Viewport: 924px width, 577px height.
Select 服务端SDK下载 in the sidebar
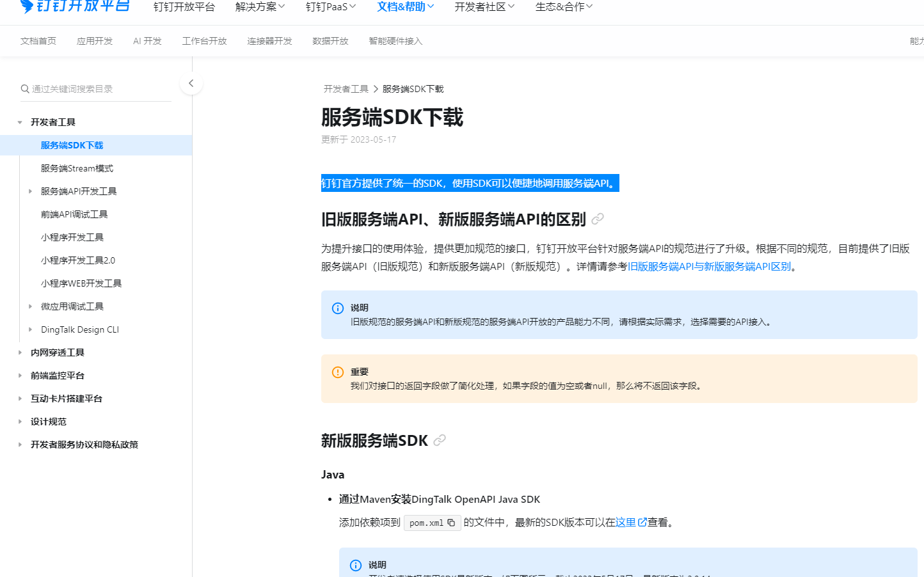click(x=96, y=145)
